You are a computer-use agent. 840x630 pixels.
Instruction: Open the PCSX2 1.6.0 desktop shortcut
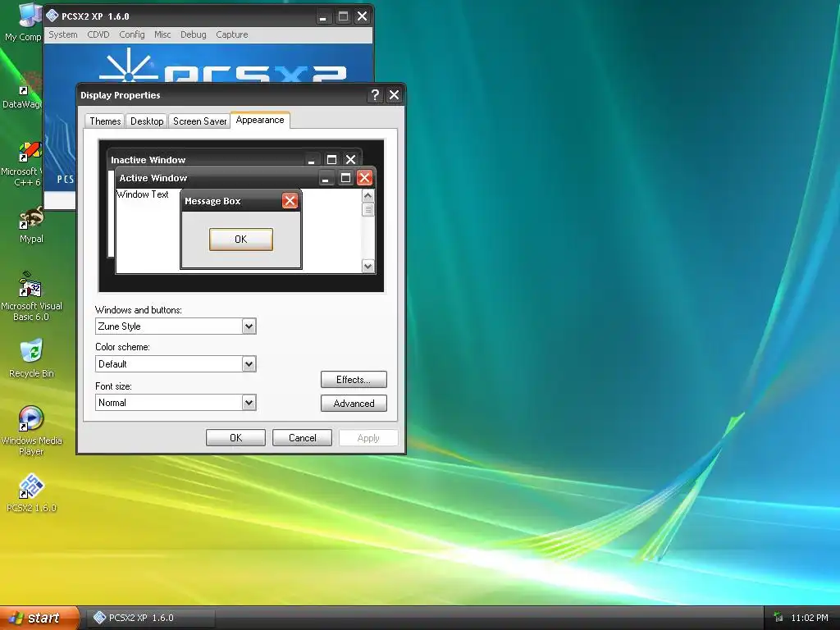(31, 493)
